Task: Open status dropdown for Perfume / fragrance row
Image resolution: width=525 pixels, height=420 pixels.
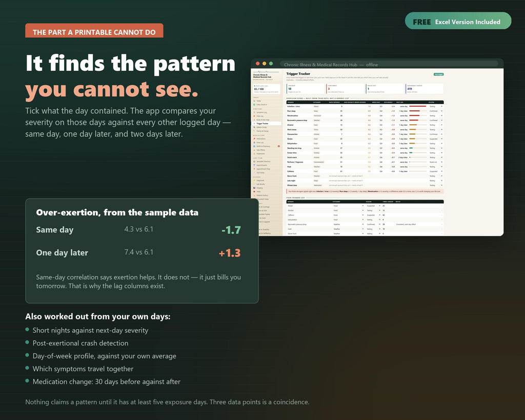Action: [x=441, y=162]
